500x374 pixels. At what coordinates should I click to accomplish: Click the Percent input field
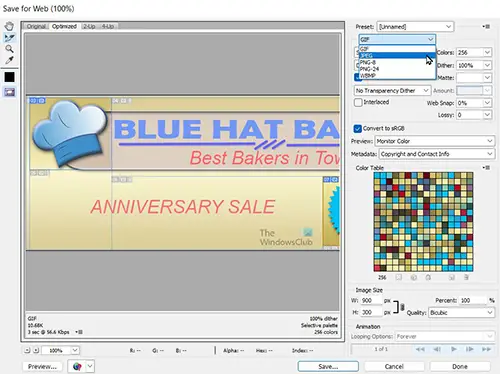pos(472,300)
